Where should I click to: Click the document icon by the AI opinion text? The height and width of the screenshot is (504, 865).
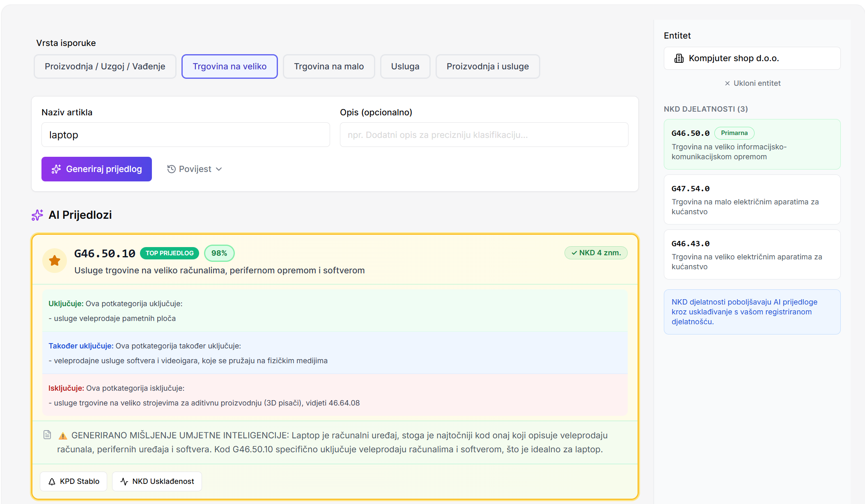[47, 435]
